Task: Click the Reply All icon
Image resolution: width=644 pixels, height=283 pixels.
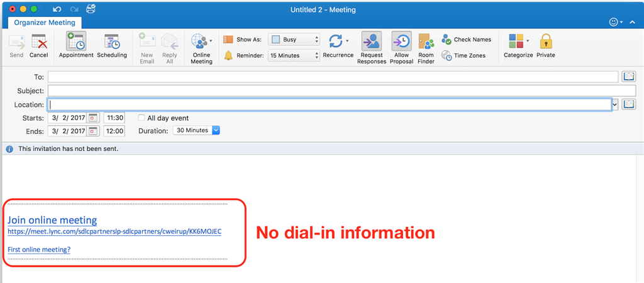Action: (x=170, y=42)
